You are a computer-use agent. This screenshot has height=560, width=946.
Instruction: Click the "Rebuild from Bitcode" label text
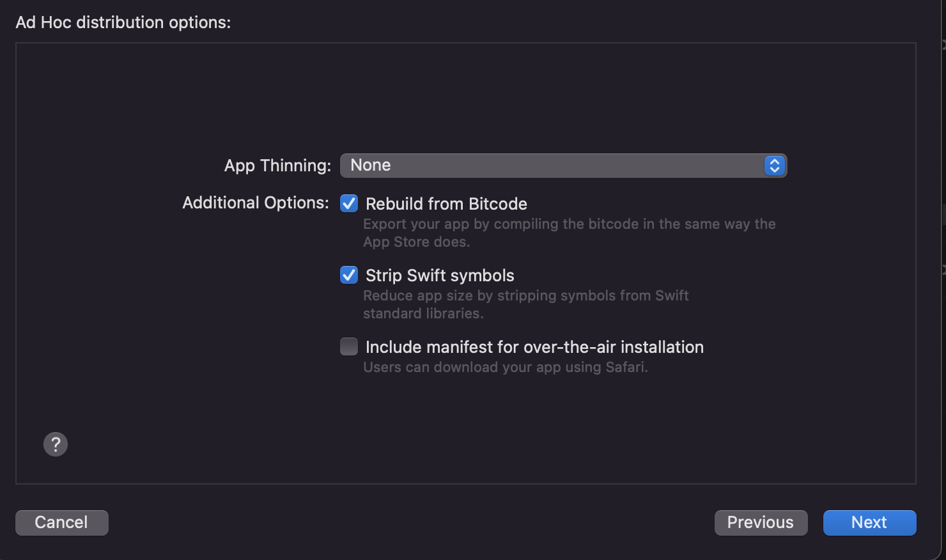(x=446, y=204)
